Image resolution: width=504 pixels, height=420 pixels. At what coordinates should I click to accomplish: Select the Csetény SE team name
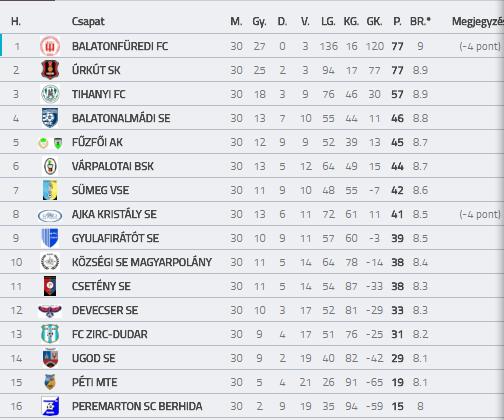101,286
